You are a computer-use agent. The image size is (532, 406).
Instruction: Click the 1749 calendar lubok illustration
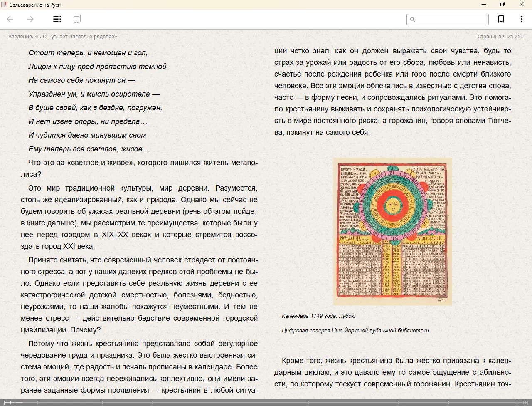(392, 232)
